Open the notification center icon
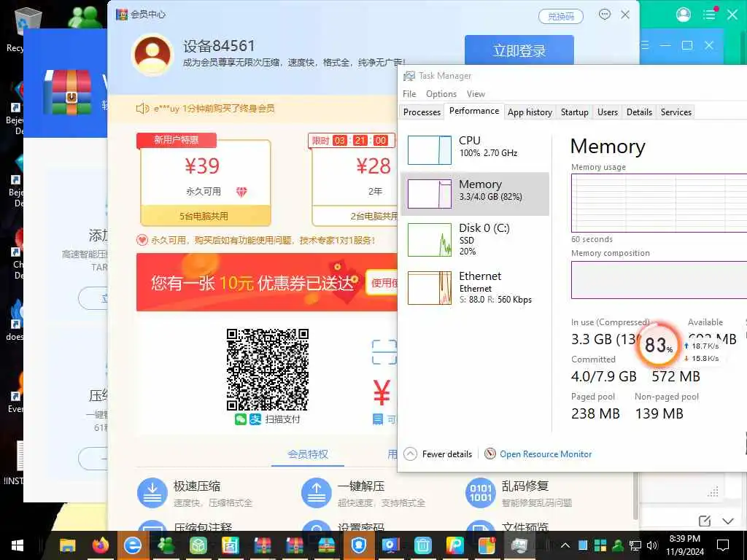Screen dimensions: 747x560 tap(723, 545)
